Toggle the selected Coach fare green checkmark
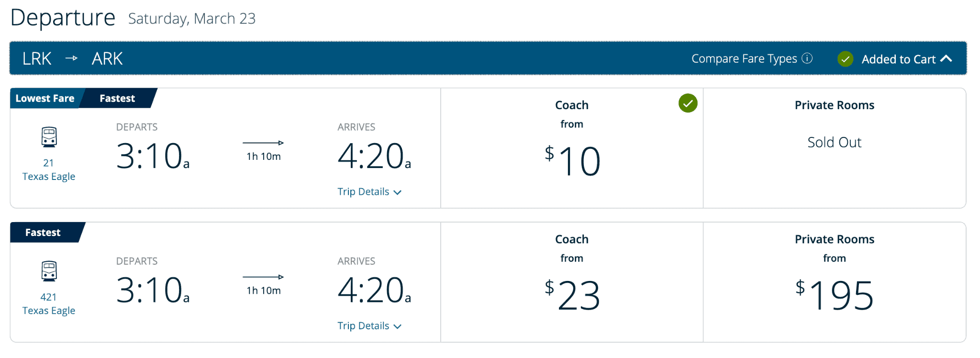The width and height of the screenshot is (980, 358). point(688,103)
